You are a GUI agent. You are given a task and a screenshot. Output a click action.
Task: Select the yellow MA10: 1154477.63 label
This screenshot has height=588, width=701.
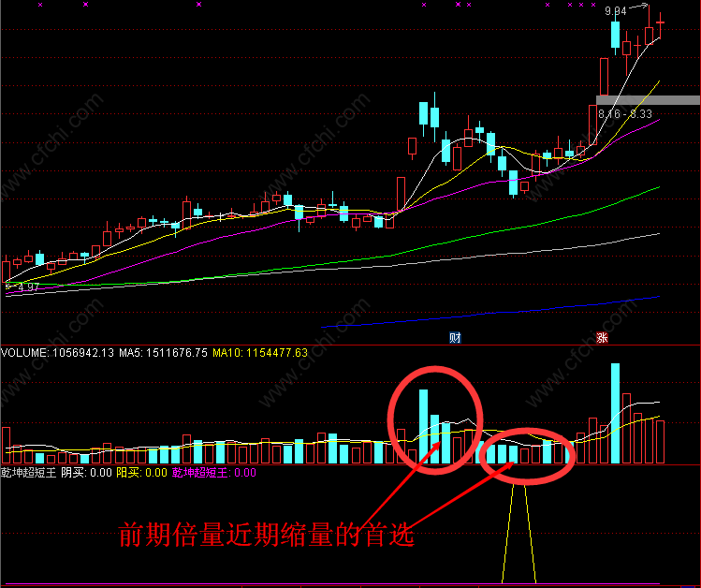tap(260, 353)
